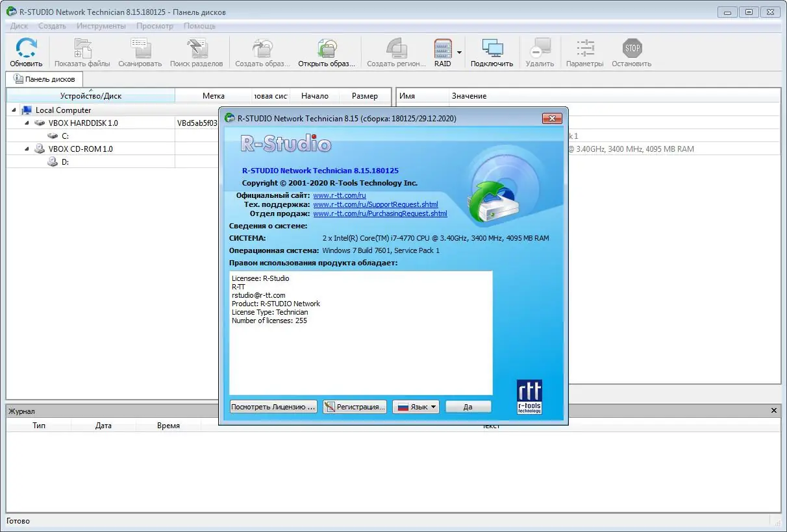Click the Да button to close dialog

468,406
